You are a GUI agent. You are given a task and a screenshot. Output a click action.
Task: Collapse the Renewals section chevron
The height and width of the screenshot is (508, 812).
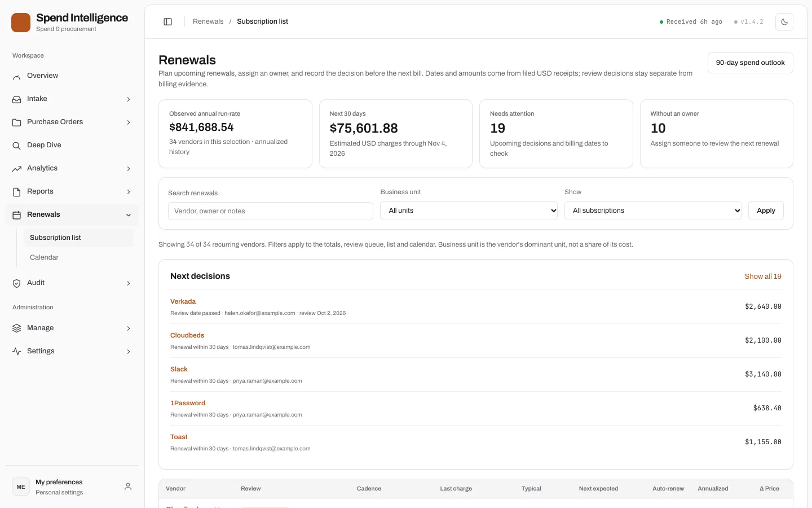coord(129,215)
